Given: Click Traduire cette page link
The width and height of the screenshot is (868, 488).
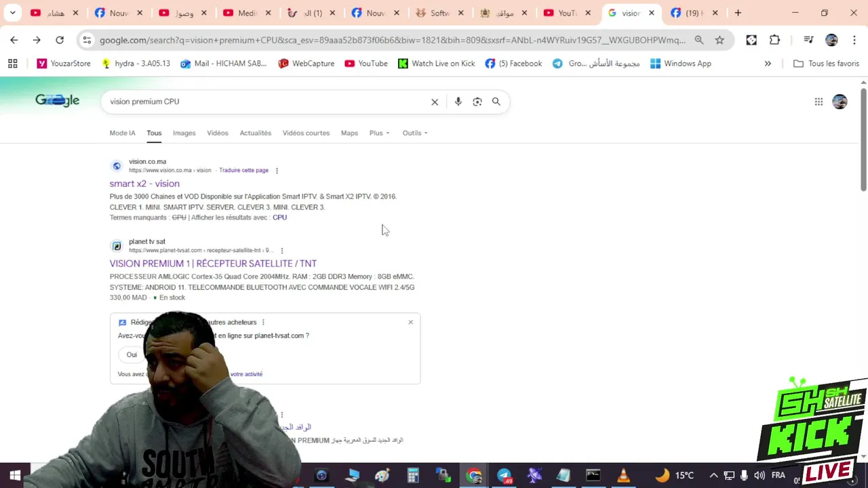Looking at the screenshot, I should click(x=243, y=171).
